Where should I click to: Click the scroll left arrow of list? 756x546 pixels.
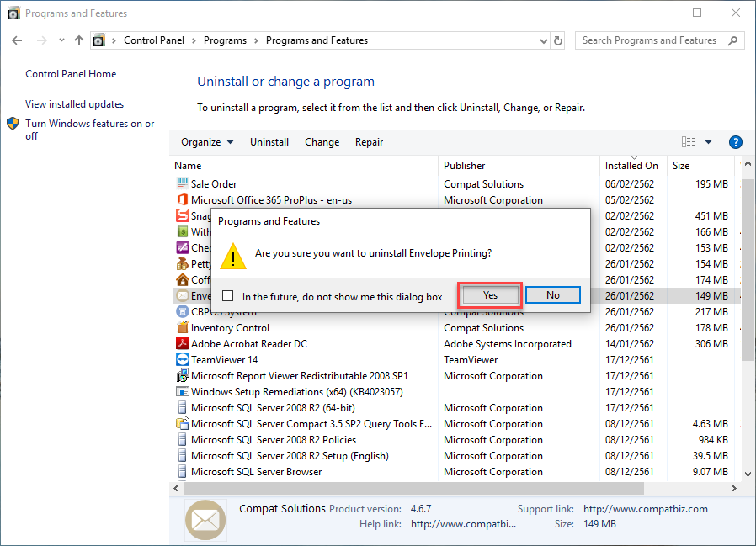coord(177,488)
